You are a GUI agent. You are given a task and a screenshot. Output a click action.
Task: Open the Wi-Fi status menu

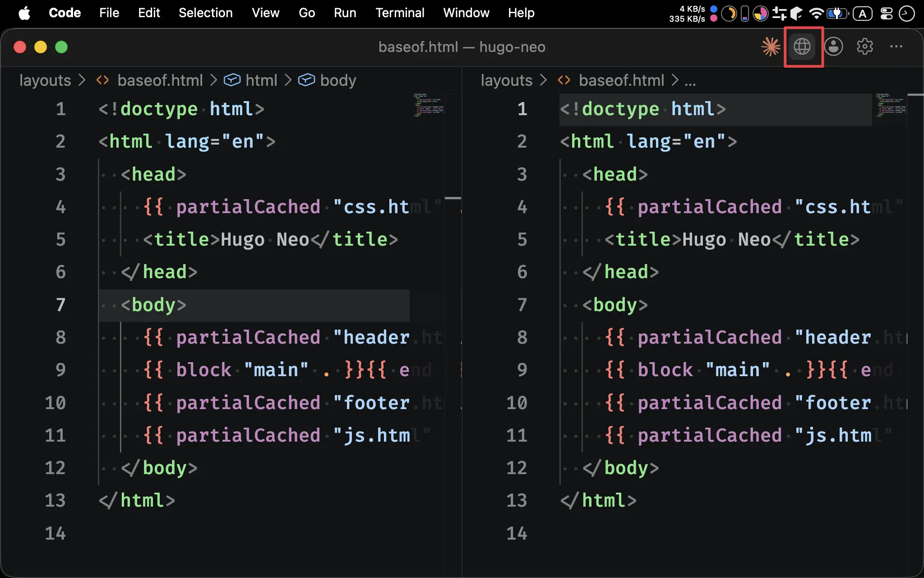pos(816,14)
